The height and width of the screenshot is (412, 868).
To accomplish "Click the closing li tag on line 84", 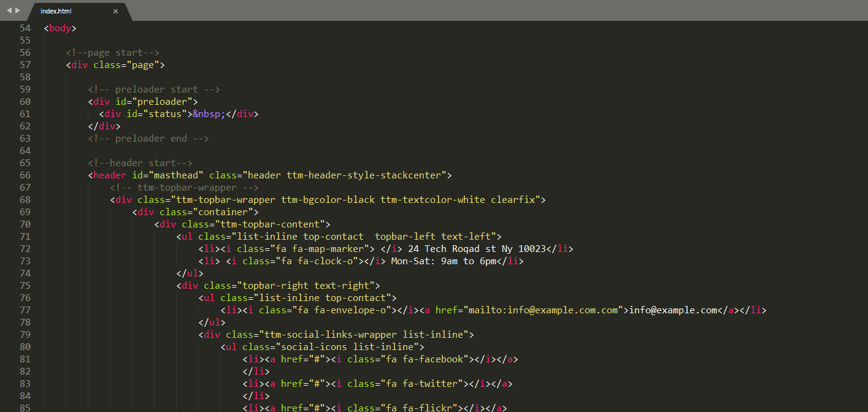I will [x=256, y=396].
